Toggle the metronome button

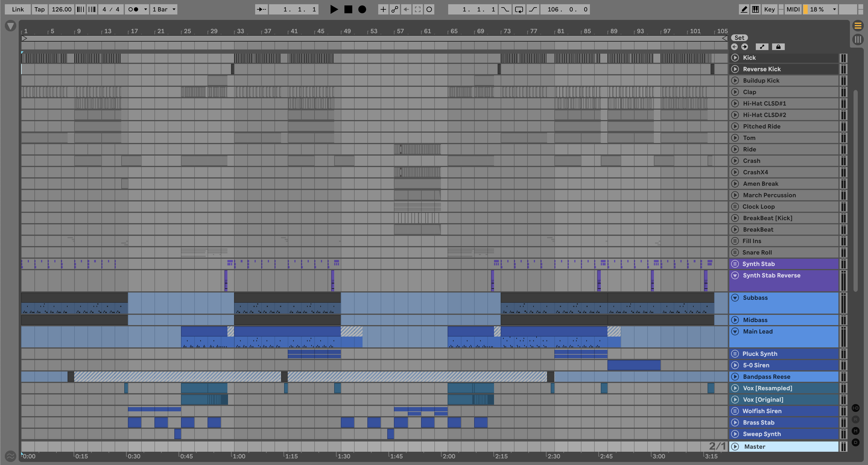click(x=133, y=9)
